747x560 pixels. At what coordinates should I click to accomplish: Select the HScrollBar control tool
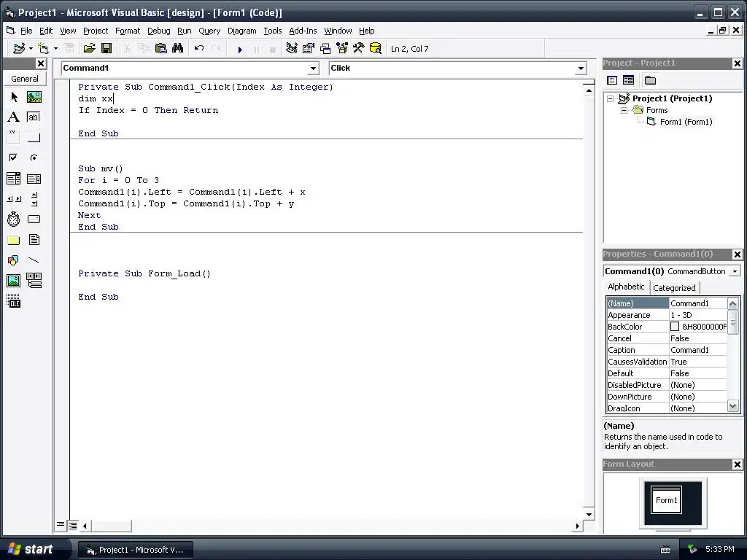pos(14,198)
